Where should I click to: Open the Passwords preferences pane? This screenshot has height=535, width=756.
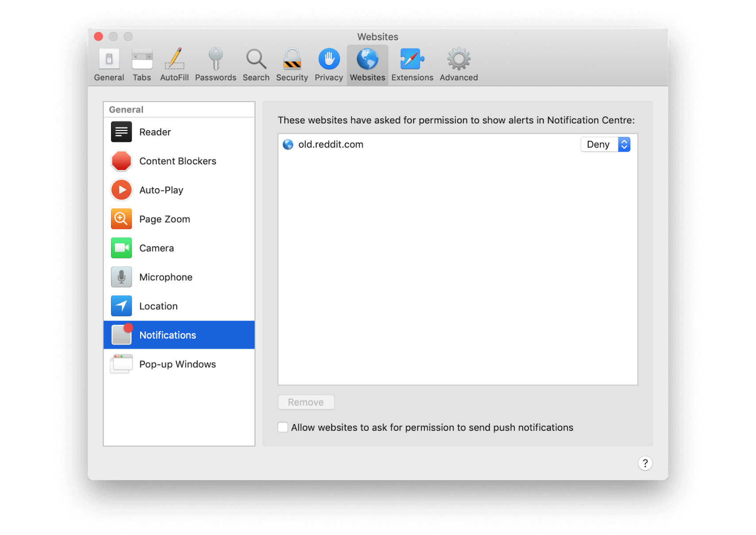point(216,64)
